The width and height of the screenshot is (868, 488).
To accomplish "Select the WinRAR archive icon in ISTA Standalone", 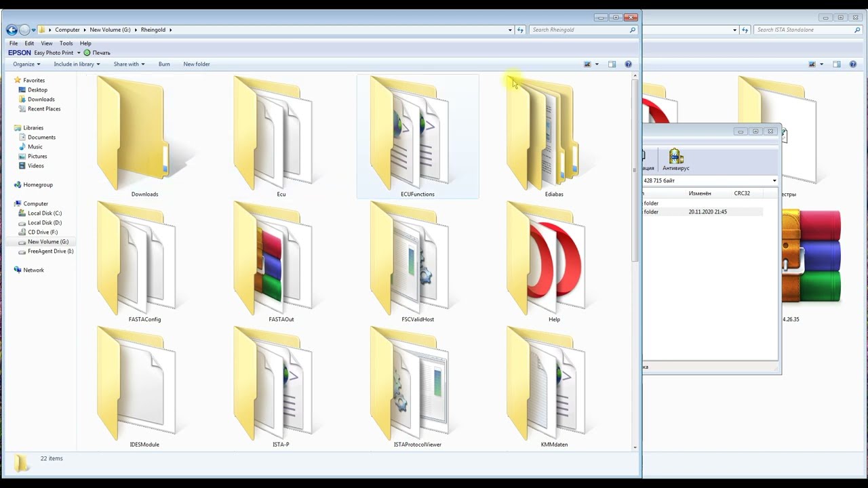I will pos(811,256).
